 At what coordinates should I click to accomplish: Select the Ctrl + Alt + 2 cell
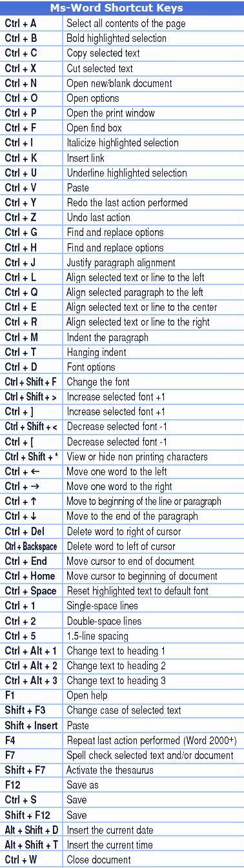(x=32, y=666)
